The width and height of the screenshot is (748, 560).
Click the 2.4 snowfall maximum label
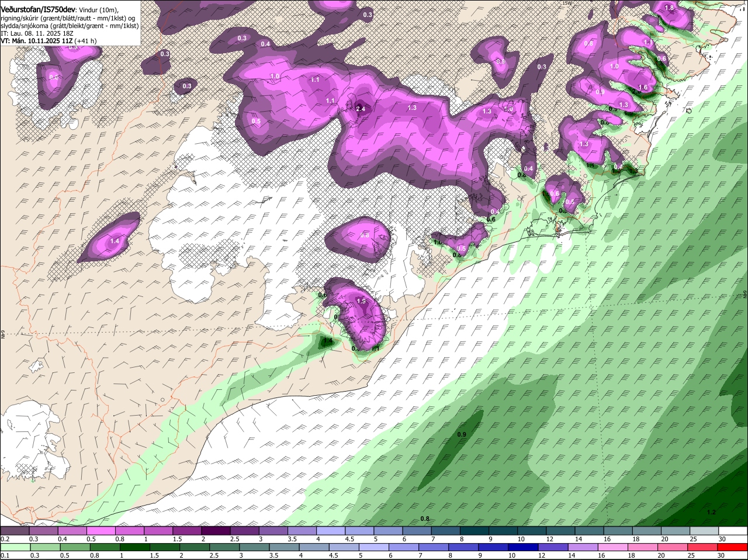coord(361,109)
